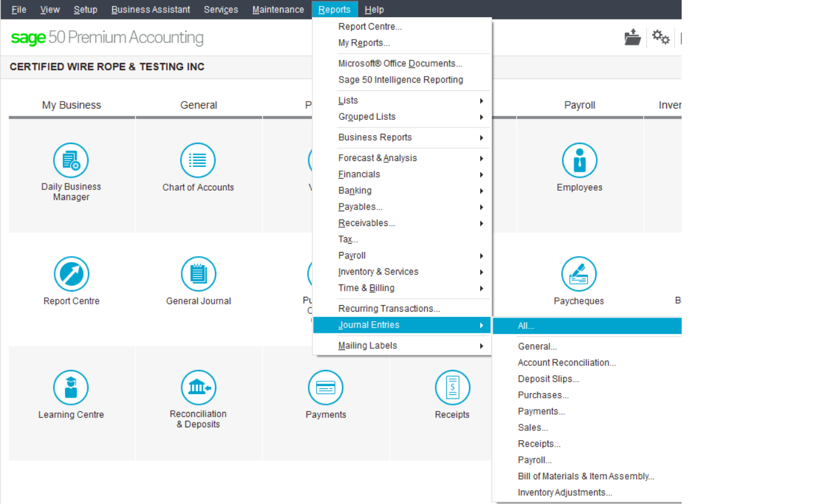
Task: Expand the Receivables... submenu
Action: tap(402, 223)
